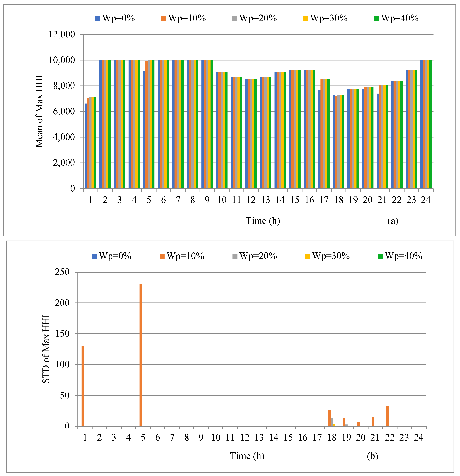Screen dimensions: 460x476
Task: Click blue Wp=0% legend swatch in bottom chart
Action: (x=94, y=256)
